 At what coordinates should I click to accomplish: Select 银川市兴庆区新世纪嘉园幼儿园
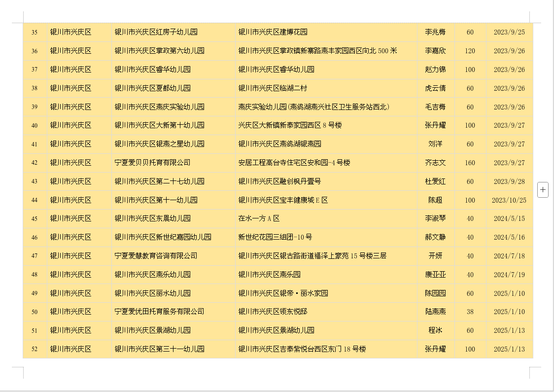[163, 238]
